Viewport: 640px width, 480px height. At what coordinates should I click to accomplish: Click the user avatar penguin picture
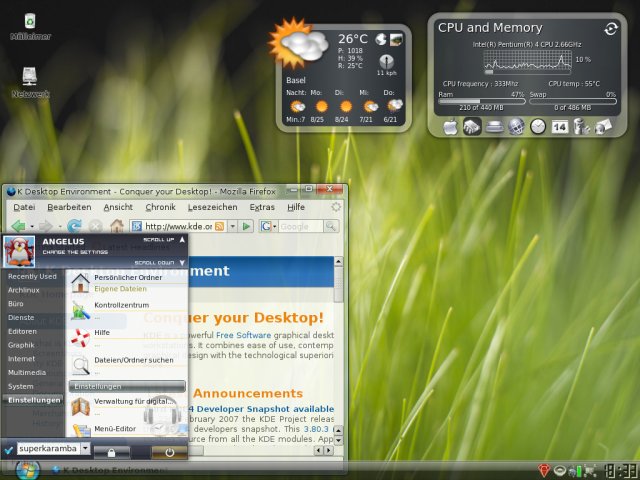(19, 251)
